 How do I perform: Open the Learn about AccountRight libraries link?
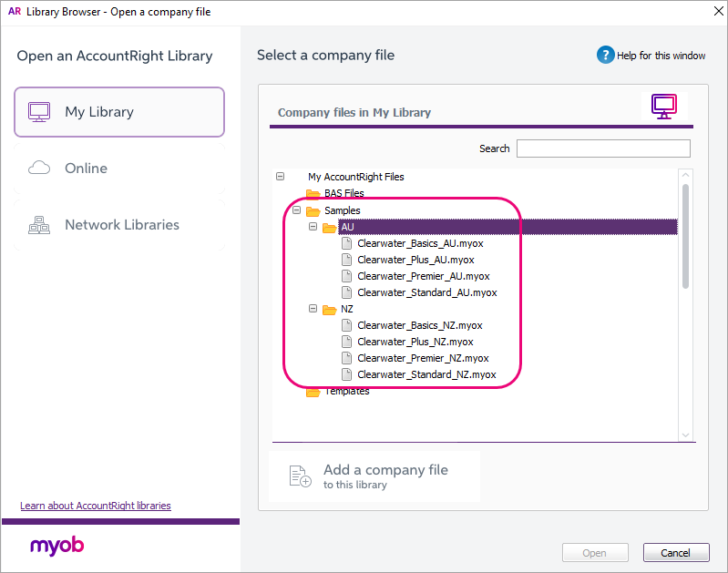(x=96, y=506)
